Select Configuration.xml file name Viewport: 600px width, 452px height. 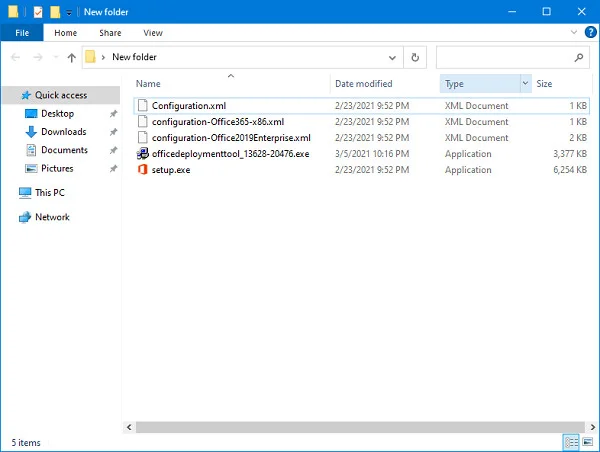(189, 106)
